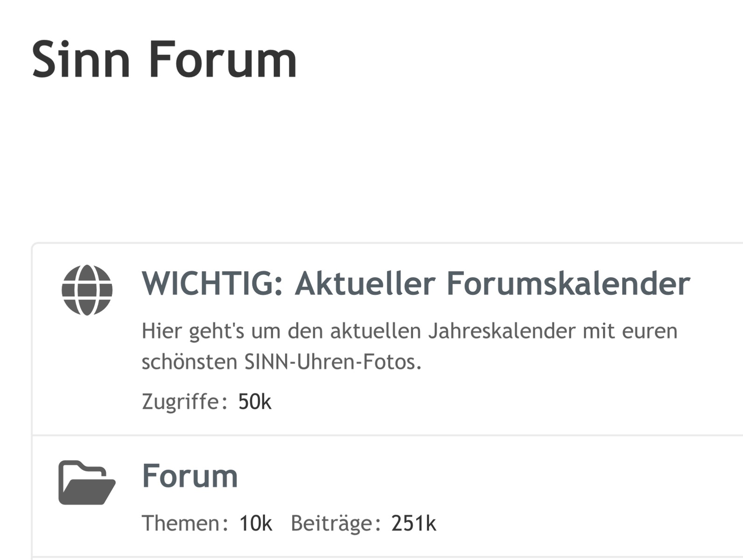Click the 50k access count
Screen dimensions: 743x560
254,401
